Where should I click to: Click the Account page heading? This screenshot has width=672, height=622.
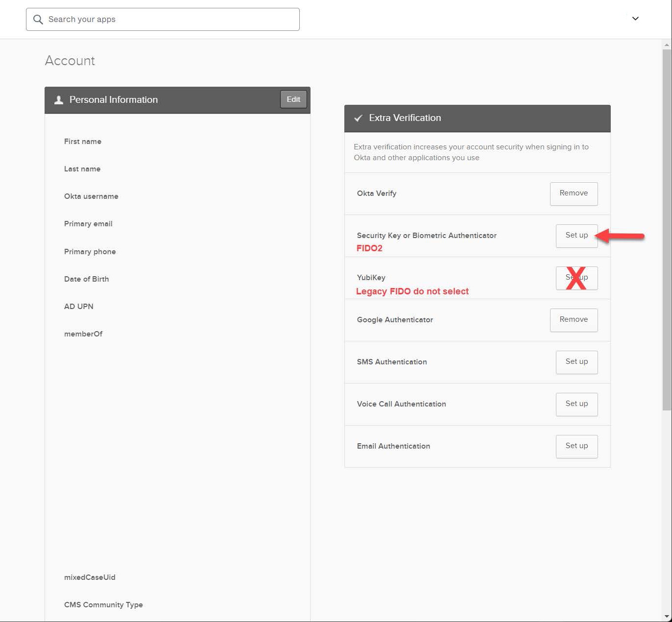click(70, 61)
